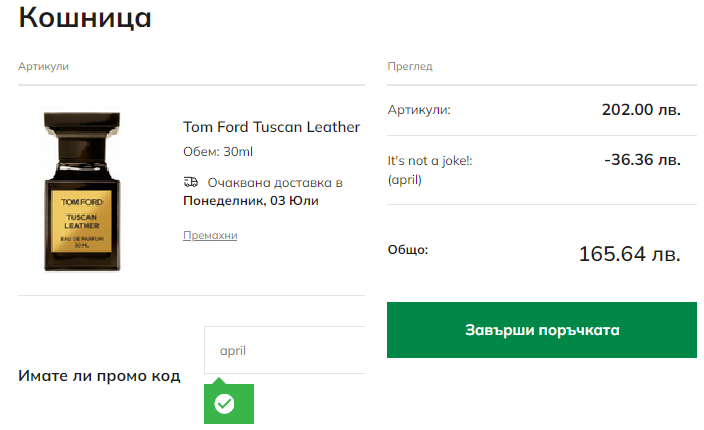Click the -36.36 лв. discount amount
The width and height of the screenshot is (704, 430).
click(x=642, y=160)
